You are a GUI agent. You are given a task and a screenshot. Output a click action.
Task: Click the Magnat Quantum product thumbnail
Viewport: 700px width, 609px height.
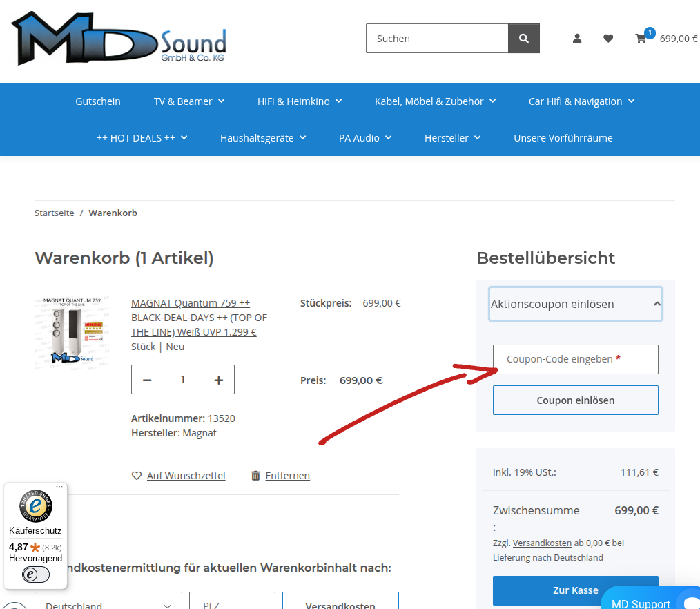click(72, 331)
